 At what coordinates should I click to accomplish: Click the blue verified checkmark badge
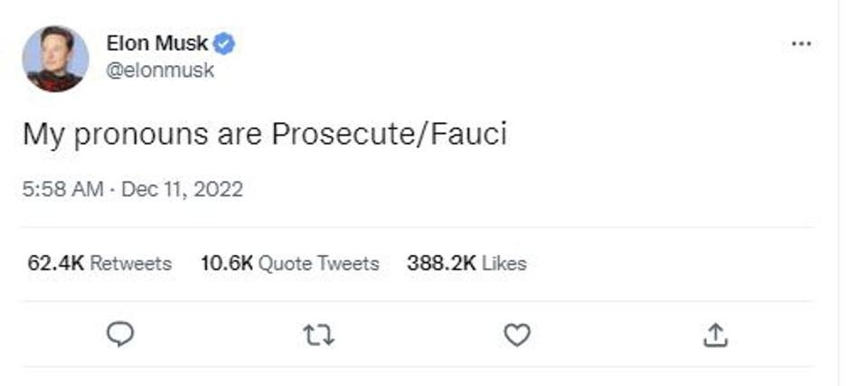pyautogui.click(x=224, y=42)
